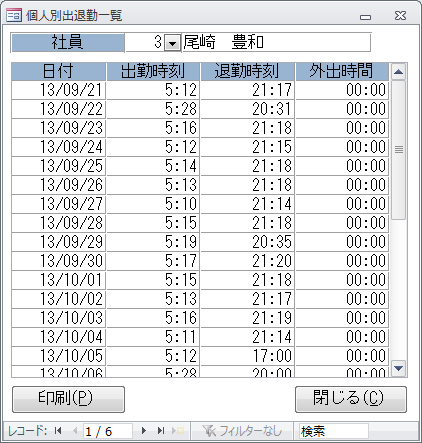Click scroll up arrow of list

pos(399,72)
